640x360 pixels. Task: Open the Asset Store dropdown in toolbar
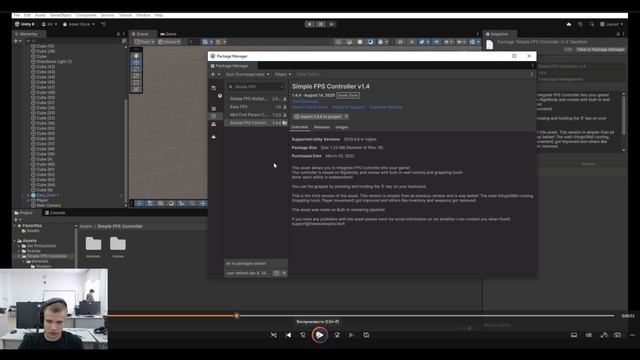(79, 24)
